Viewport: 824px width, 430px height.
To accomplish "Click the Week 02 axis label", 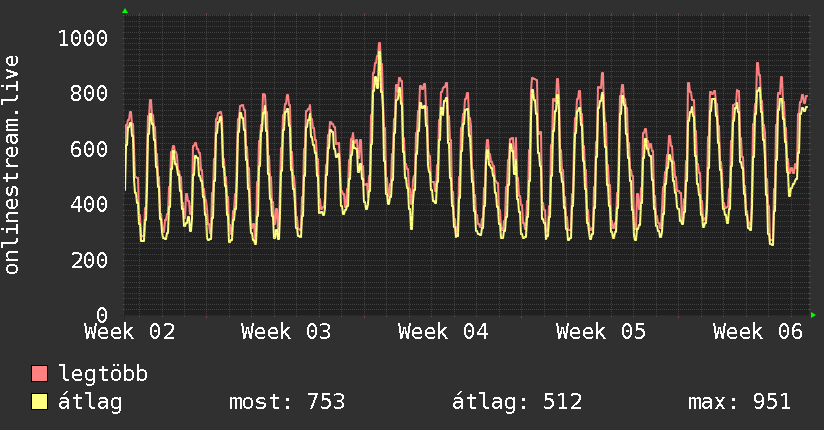I will click(x=129, y=332).
